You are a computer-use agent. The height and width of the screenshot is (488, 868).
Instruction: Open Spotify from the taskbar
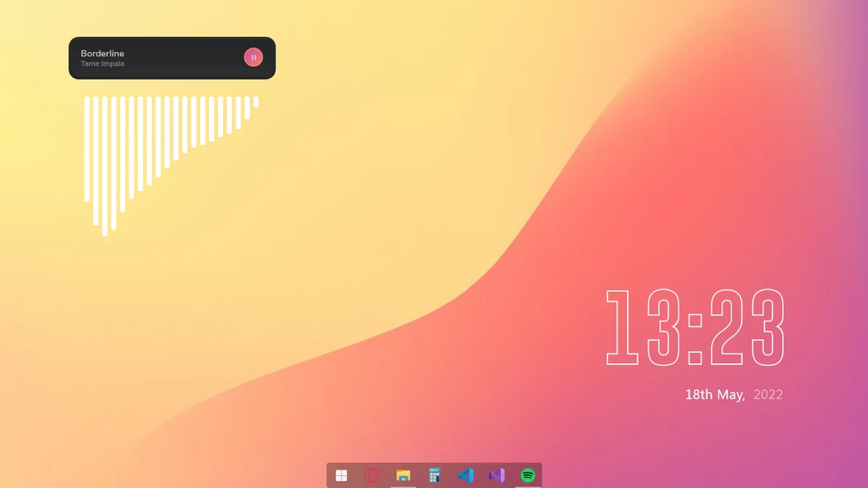tap(527, 475)
